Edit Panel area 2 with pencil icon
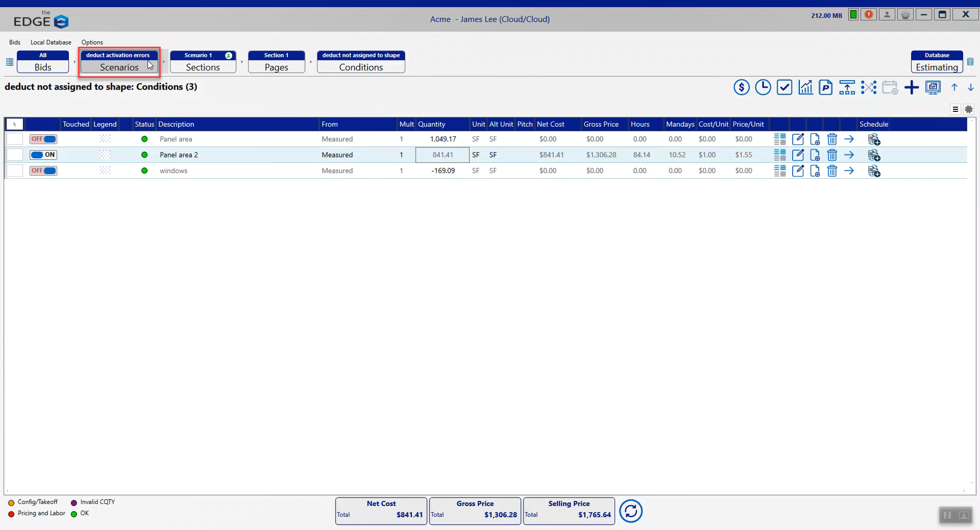Image resolution: width=980 pixels, height=530 pixels. [798, 155]
